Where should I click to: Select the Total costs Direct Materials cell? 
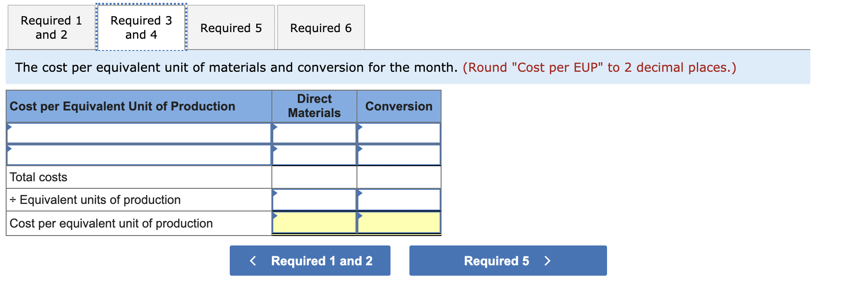(314, 177)
